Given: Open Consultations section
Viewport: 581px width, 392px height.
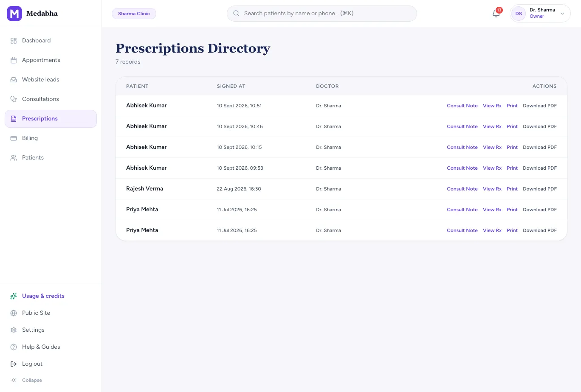Looking at the screenshot, I should (51, 99).
